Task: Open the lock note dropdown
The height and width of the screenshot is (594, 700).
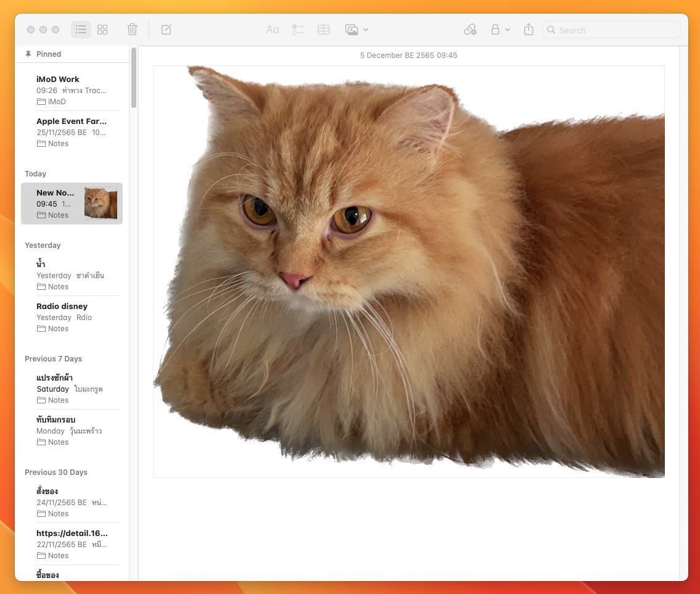Action: [500, 30]
